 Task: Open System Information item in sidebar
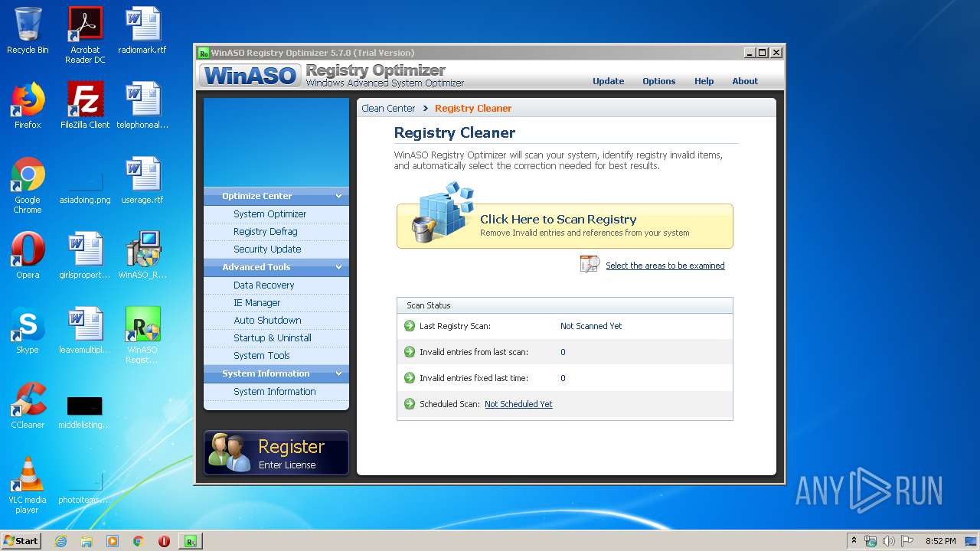pyautogui.click(x=275, y=392)
